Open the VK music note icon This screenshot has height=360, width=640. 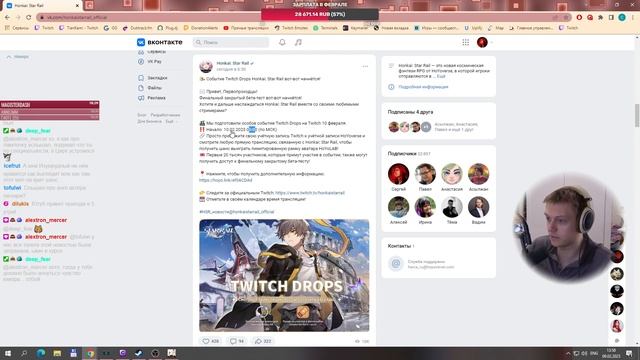pos(298,42)
